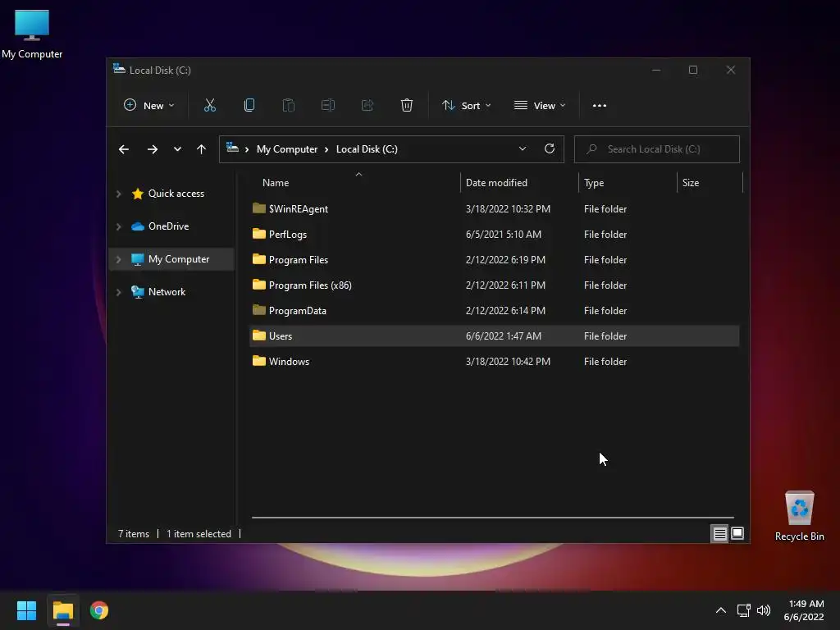This screenshot has height=630, width=840.
Task: Click Windows date 3/18/2022 10:42 PM
Action: pos(508,361)
